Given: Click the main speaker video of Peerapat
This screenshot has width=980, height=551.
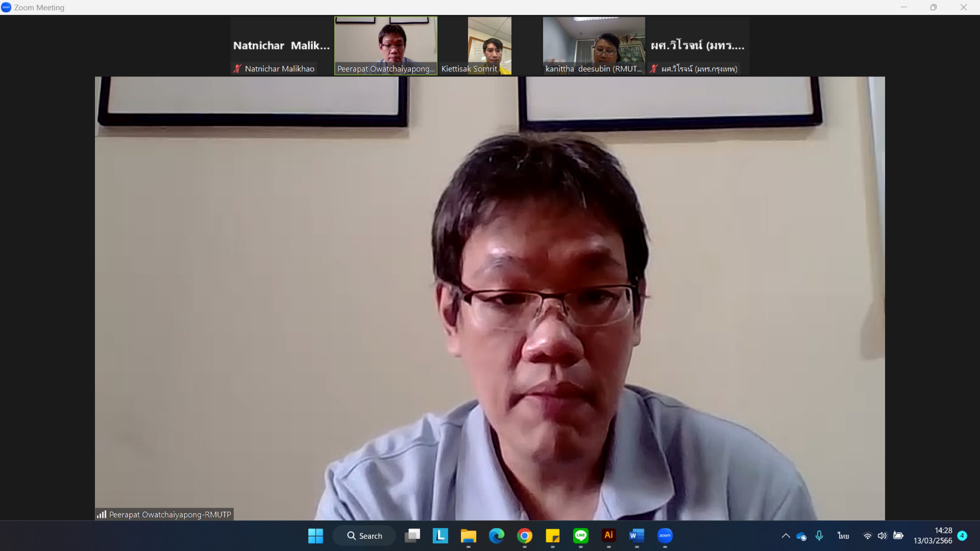Looking at the screenshot, I should click(490, 298).
